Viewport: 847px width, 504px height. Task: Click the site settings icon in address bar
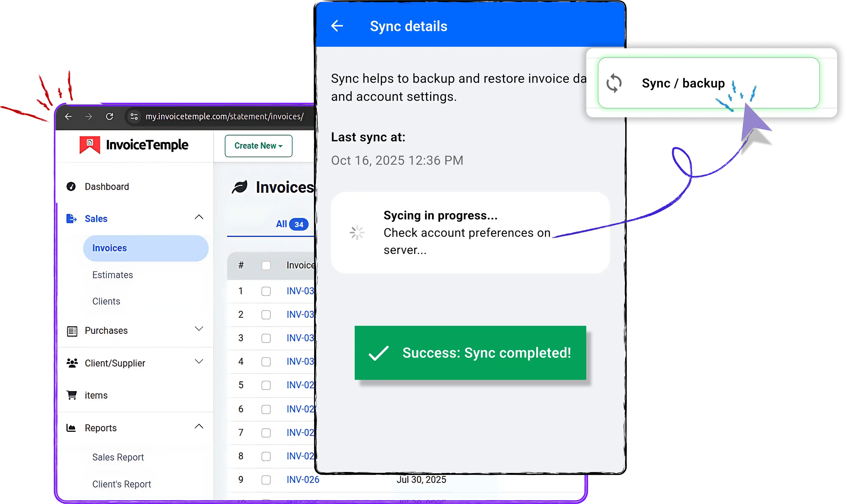134,116
